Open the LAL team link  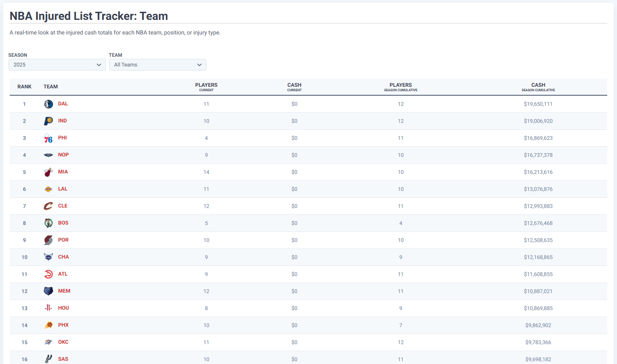tap(62, 189)
